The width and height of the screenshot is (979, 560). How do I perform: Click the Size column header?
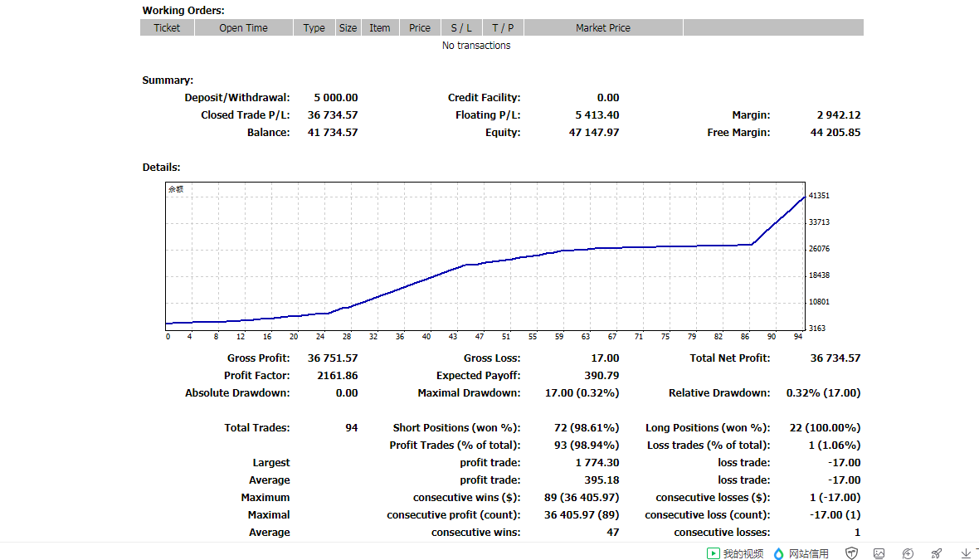(x=348, y=27)
